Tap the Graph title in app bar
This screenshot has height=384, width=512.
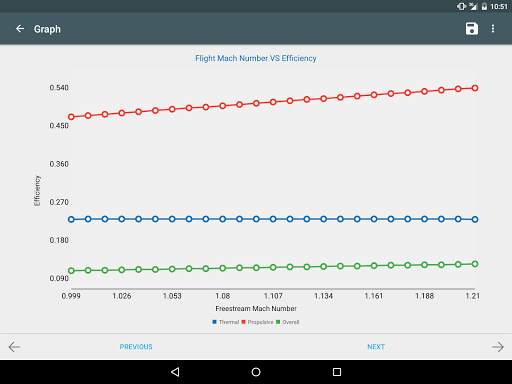click(47, 29)
